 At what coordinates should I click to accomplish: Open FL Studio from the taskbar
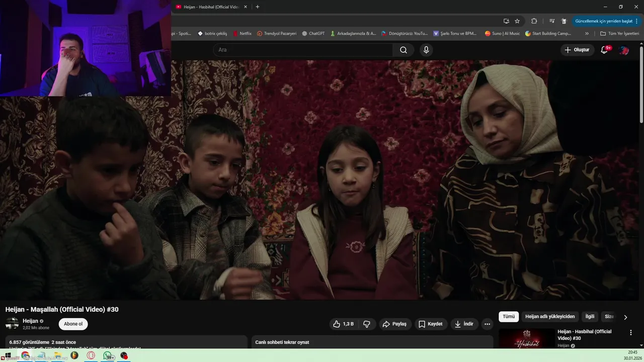(74, 355)
